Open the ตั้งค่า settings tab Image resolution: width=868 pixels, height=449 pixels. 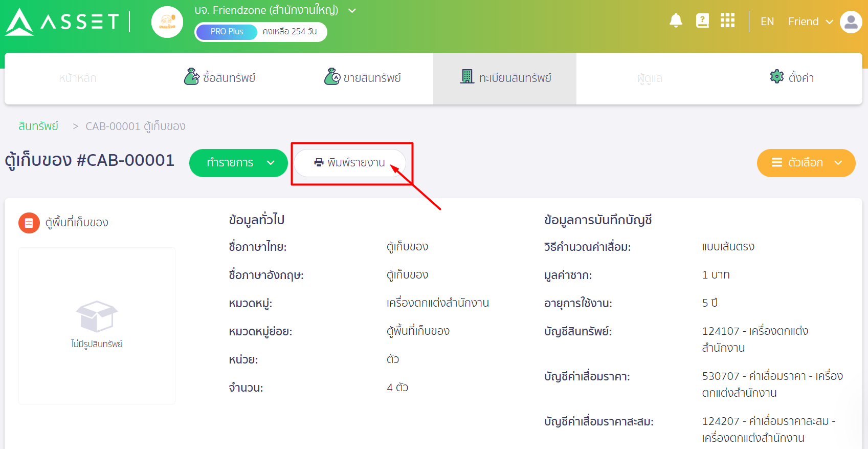(792, 77)
